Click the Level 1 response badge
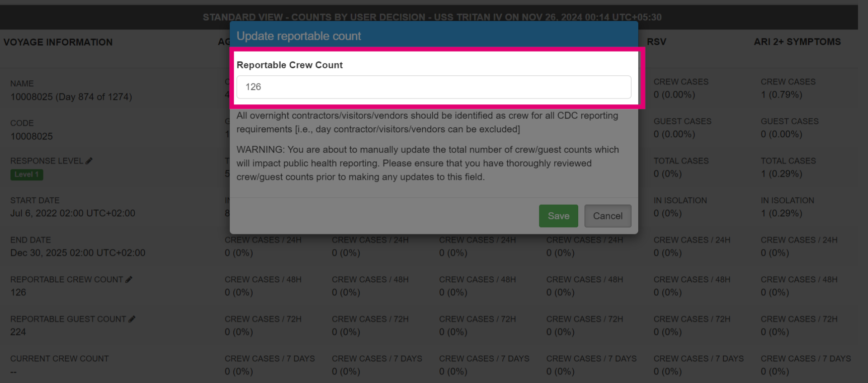 click(x=27, y=175)
